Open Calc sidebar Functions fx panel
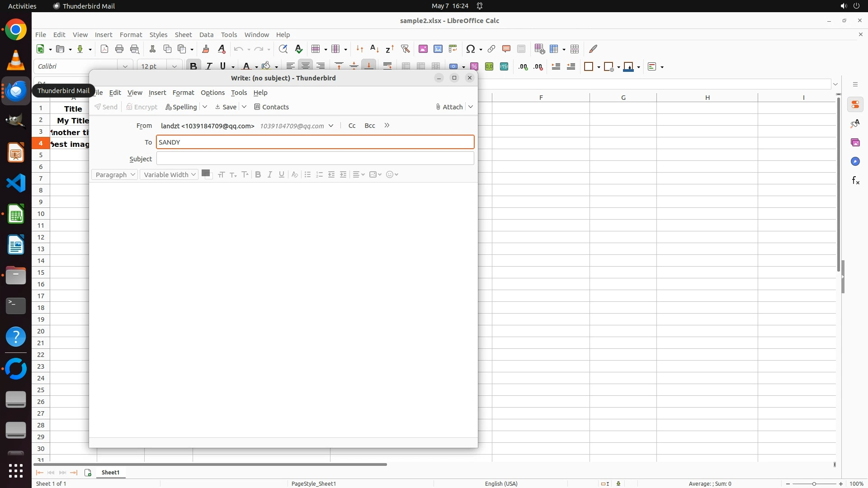This screenshot has width=868, height=488. [x=855, y=181]
